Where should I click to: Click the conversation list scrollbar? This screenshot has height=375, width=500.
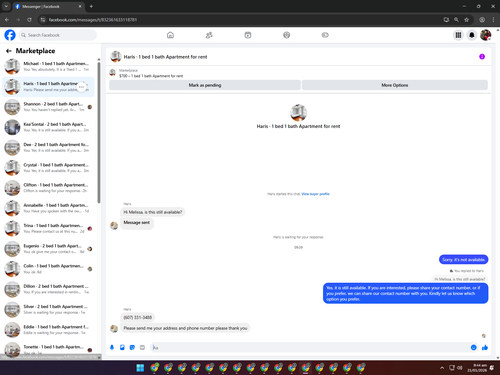pyautogui.click(x=99, y=132)
